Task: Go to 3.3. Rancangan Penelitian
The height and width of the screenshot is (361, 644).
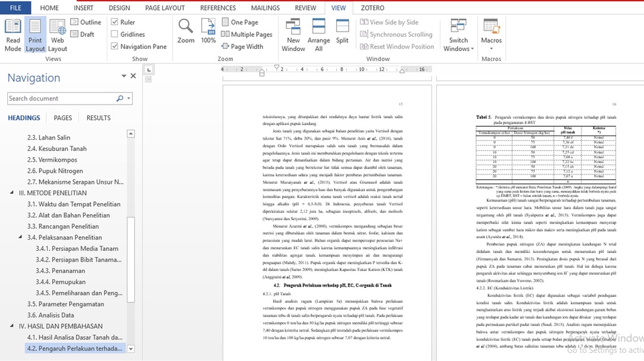Action: point(63,226)
